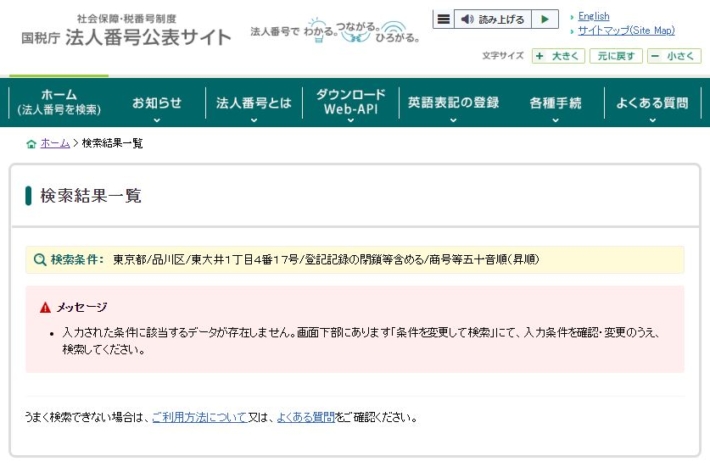Decrease text size with 小さく button

coord(674,56)
